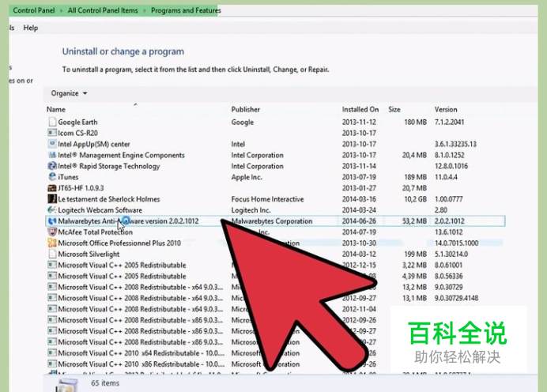Open the Organize dropdown

coord(69,93)
